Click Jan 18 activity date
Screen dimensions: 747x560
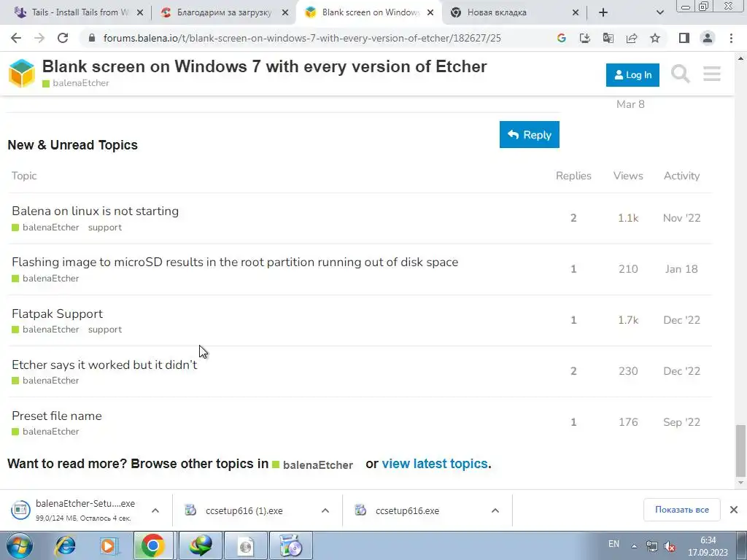(x=681, y=269)
